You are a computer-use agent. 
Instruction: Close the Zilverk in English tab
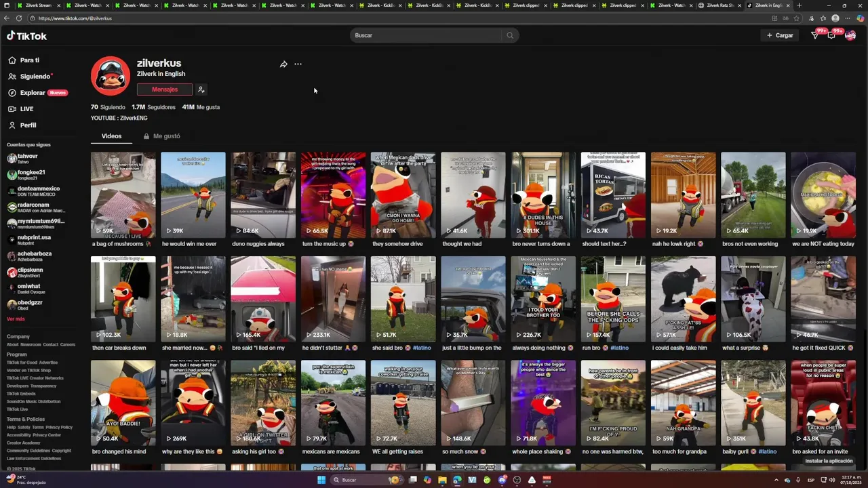point(788,5)
